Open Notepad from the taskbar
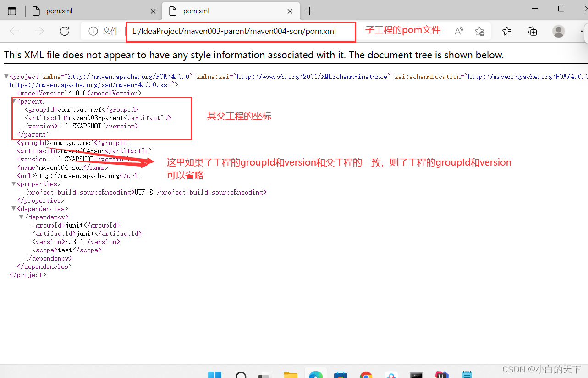588x378 pixels. 467,375
